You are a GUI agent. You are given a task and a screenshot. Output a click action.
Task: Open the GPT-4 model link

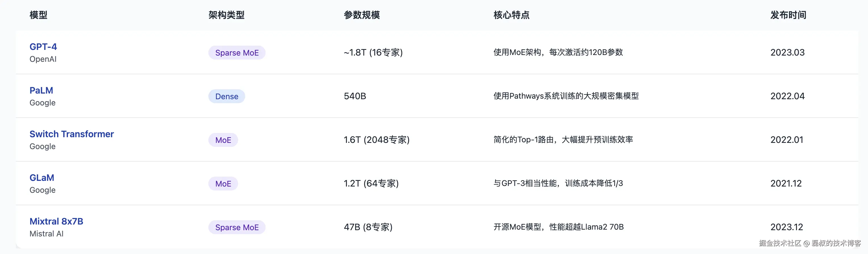[43, 46]
